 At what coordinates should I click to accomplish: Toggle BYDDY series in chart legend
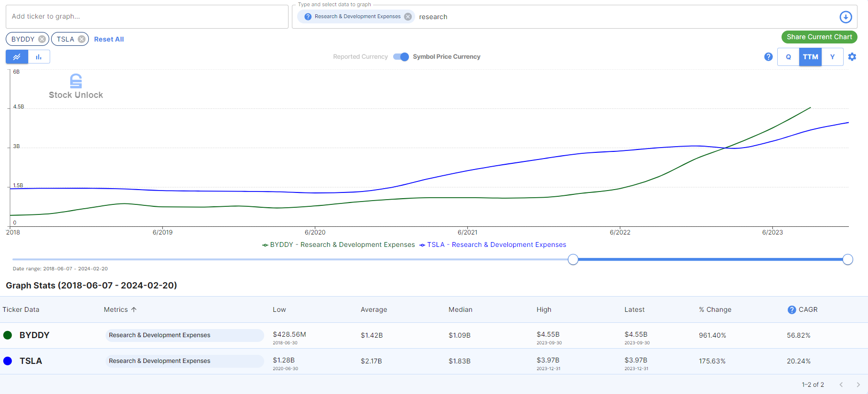pyautogui.click(x=339, y=245)
